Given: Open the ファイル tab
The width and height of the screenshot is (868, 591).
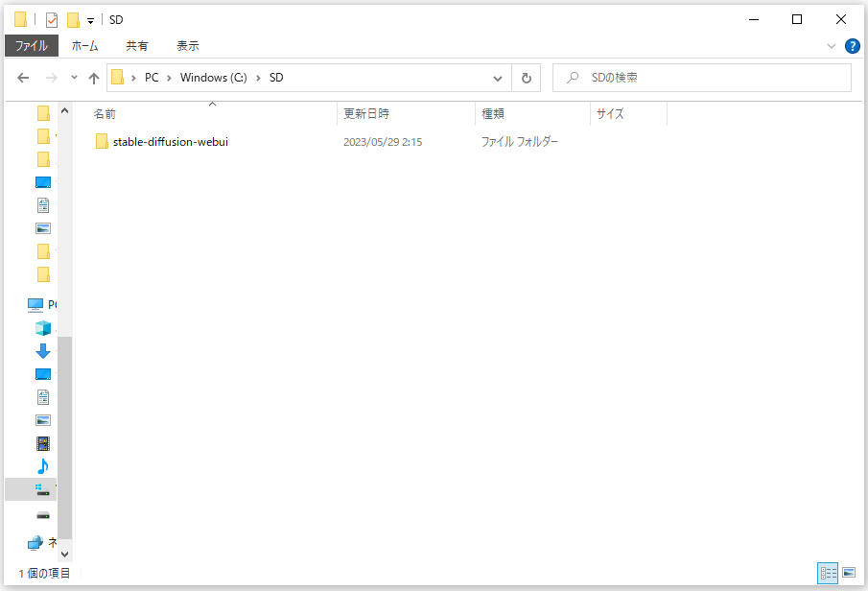Looking at the screenshot, I should [x=32, y=46].
